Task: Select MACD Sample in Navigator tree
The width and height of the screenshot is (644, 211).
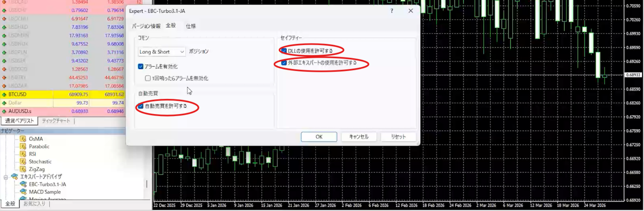Action: [x=45, y=191]
